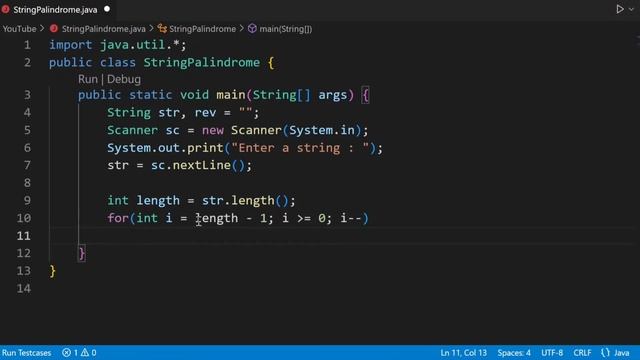This screenshot has width=640, height=360.
Task: Click the method cube icon in the breadcrumb
Action: (252, 29)
